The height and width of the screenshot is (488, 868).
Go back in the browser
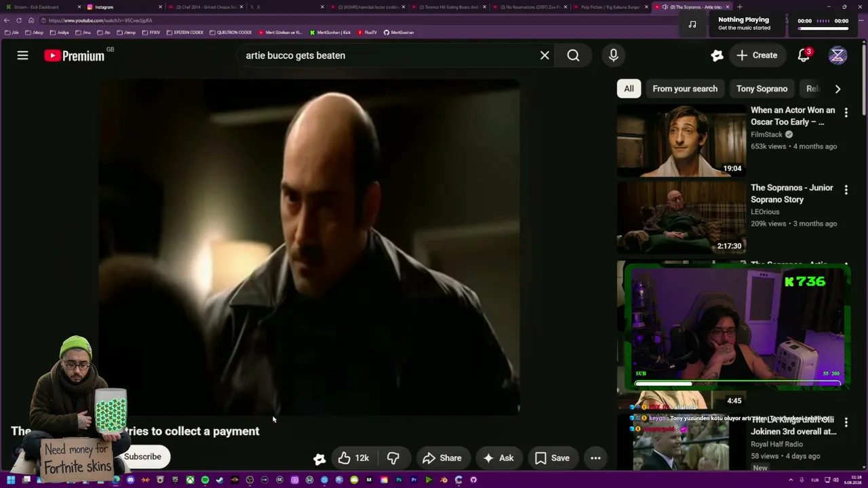(7, 20)
